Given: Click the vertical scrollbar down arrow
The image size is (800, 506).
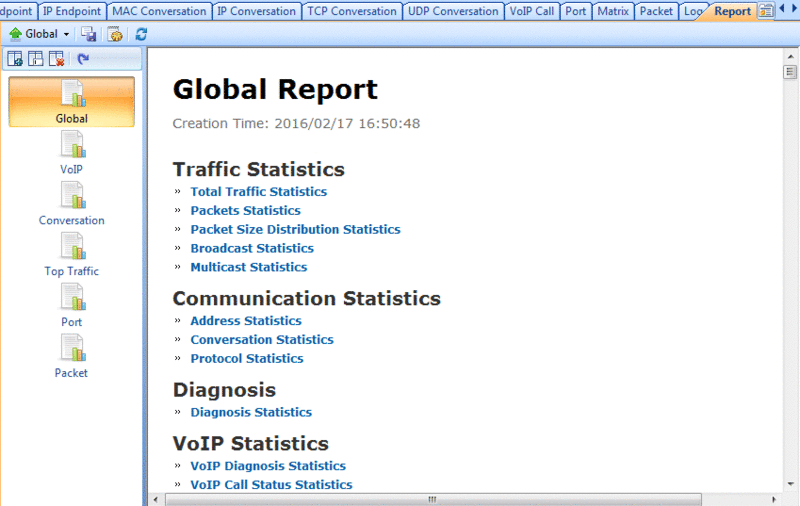Looking at the screenshot, I should pos(790,484).
